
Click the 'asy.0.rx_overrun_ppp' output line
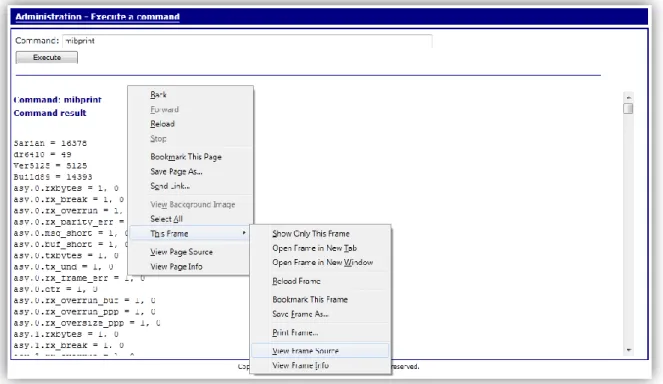84,312
